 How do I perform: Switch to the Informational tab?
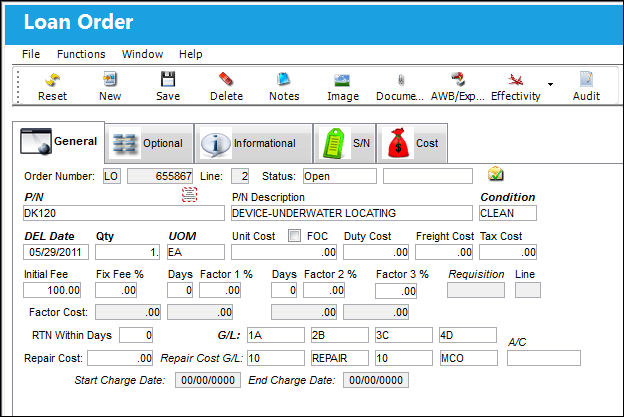point(254,143)
